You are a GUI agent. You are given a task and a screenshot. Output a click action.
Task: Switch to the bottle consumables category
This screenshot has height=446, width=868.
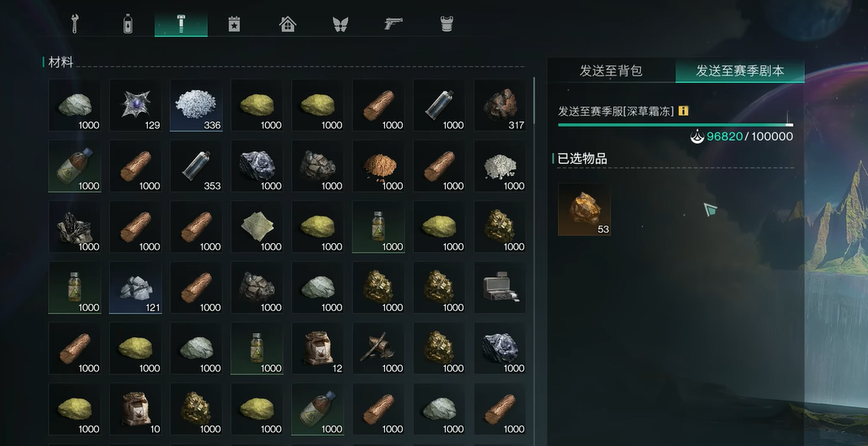point(128,24)
